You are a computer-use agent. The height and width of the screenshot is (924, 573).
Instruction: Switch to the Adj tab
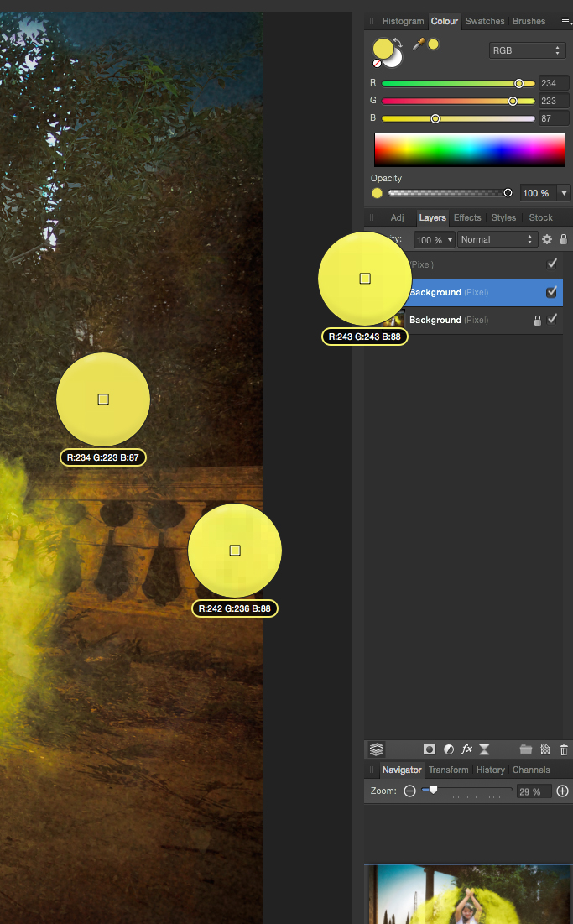click(x=398, y=217)
